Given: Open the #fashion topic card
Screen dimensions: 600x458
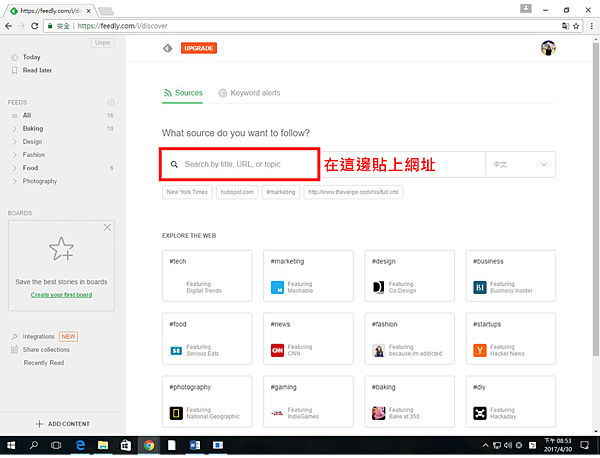Looking at the screenshot, I should click(x=409, y=339).
